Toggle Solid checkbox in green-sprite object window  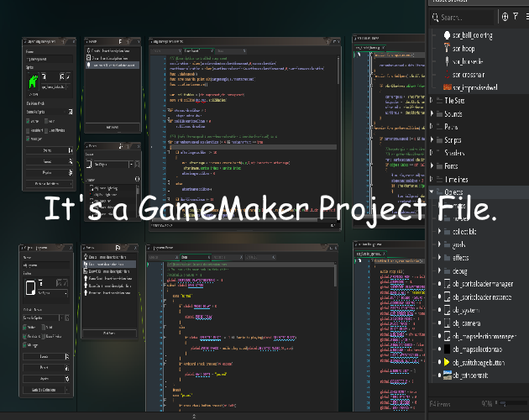pyautogui.click(x=46, y=121)
